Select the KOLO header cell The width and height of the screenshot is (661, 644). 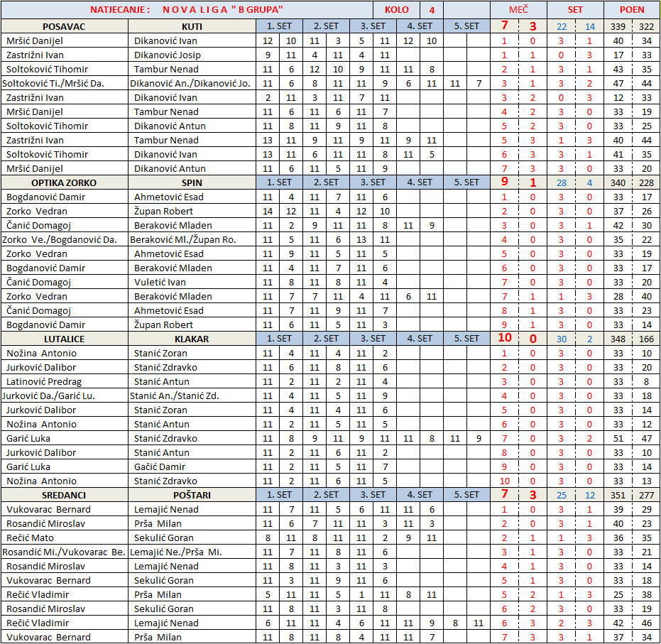click(x=396, y=10)
